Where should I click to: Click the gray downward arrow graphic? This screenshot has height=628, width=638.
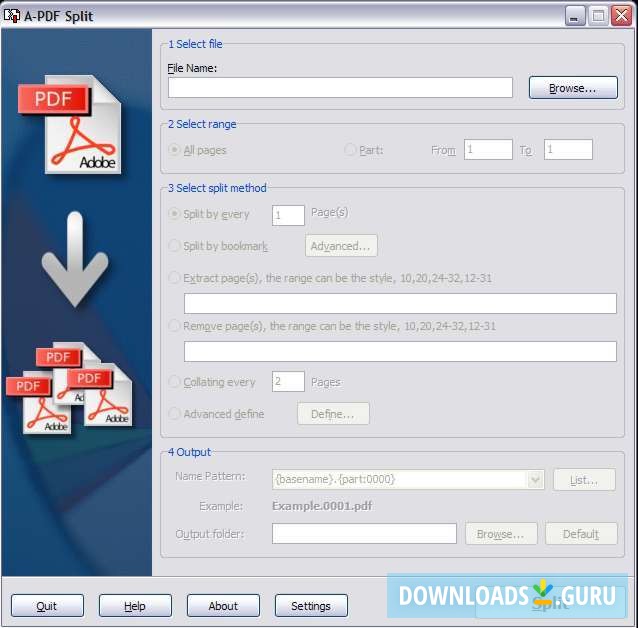75,259
